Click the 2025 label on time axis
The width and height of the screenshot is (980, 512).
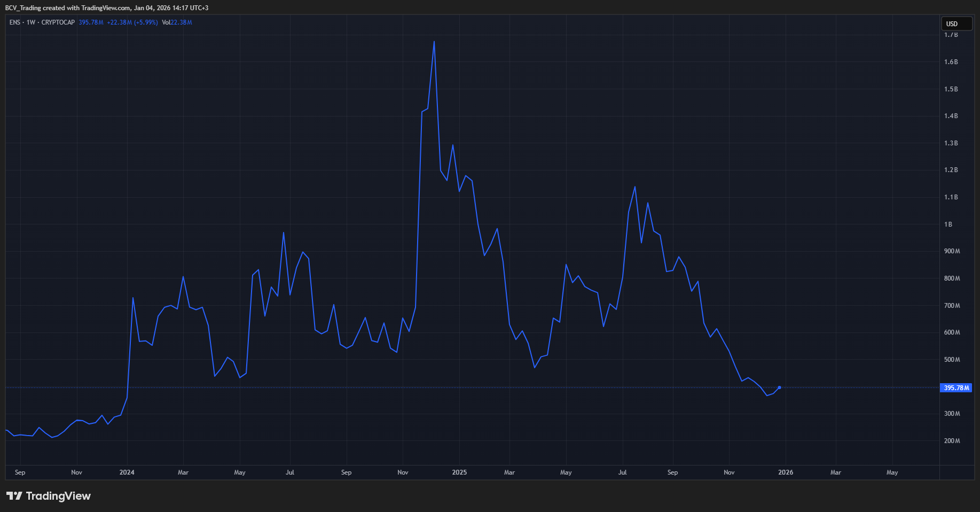459,472
